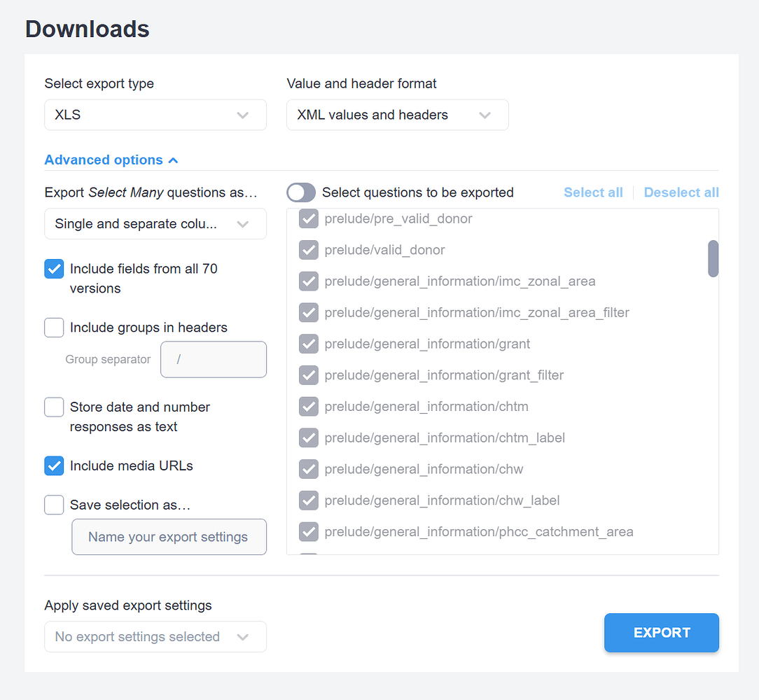Uncheck the prelude/general_information/chw_label question
759x700 pixels.
click(309, 500)
